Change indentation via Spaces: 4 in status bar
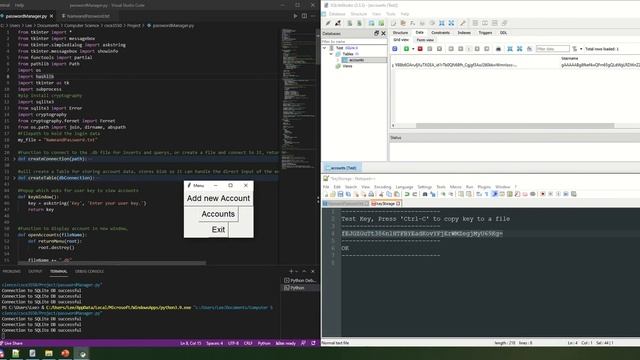Screen dimensions: 640x360 (x=215, y=343)
